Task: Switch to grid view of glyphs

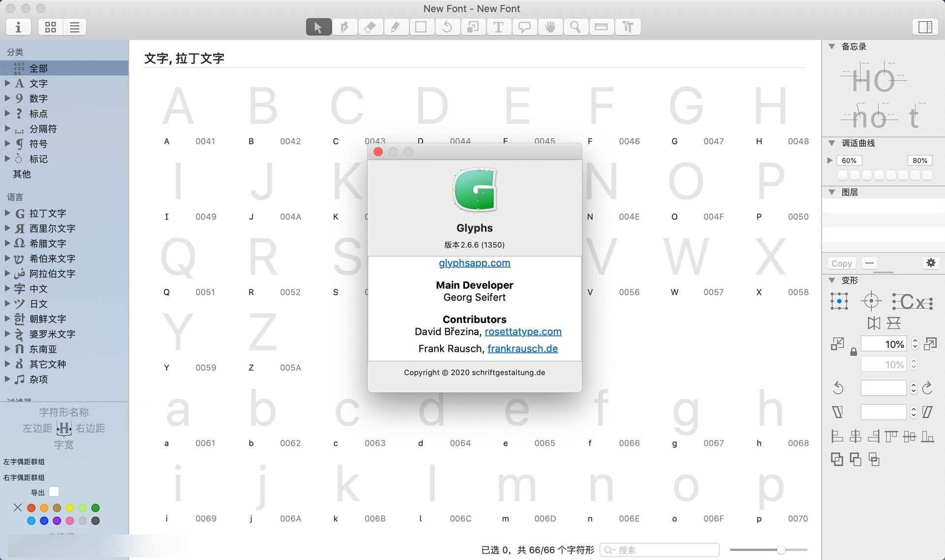Action: (50, 27)
